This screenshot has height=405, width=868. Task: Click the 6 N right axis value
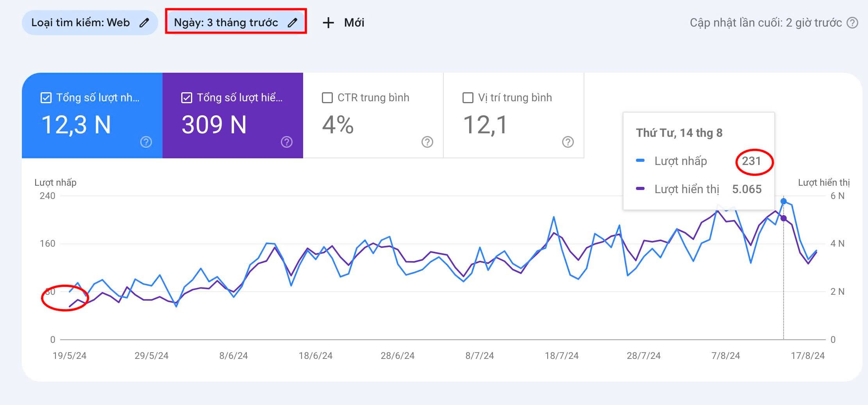838,196
